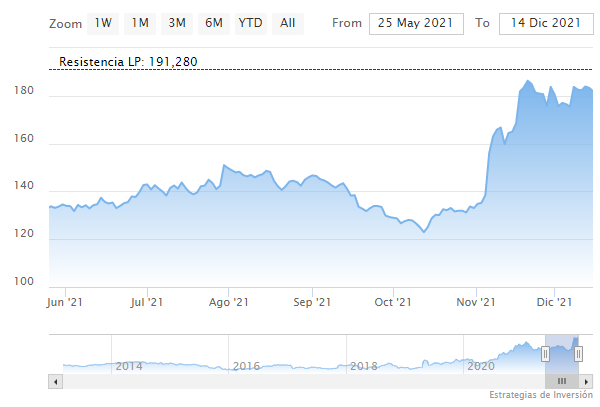The image size is (600, 407).
Task: Select the 1W zoom range
Action: tap(103, 22)
